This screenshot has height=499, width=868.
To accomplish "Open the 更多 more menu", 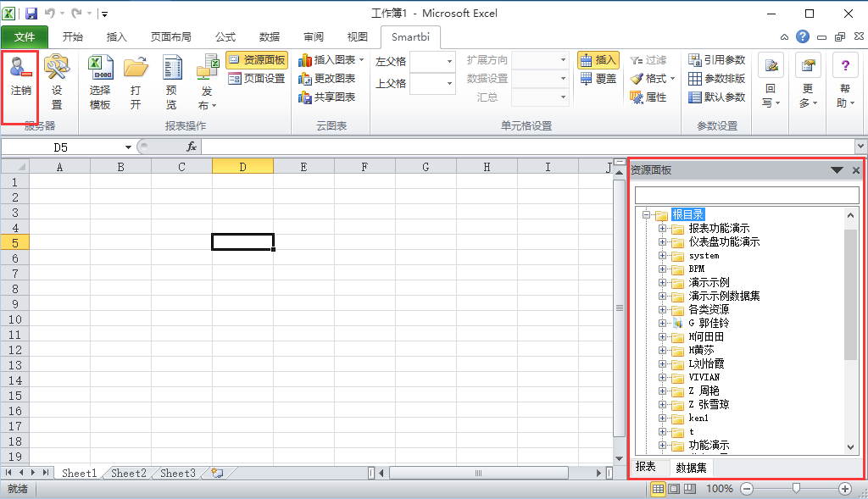I will click(x=808, y=81).
